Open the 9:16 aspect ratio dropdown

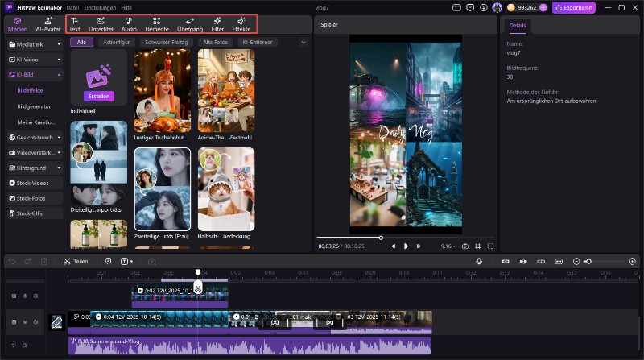[447, 246]
